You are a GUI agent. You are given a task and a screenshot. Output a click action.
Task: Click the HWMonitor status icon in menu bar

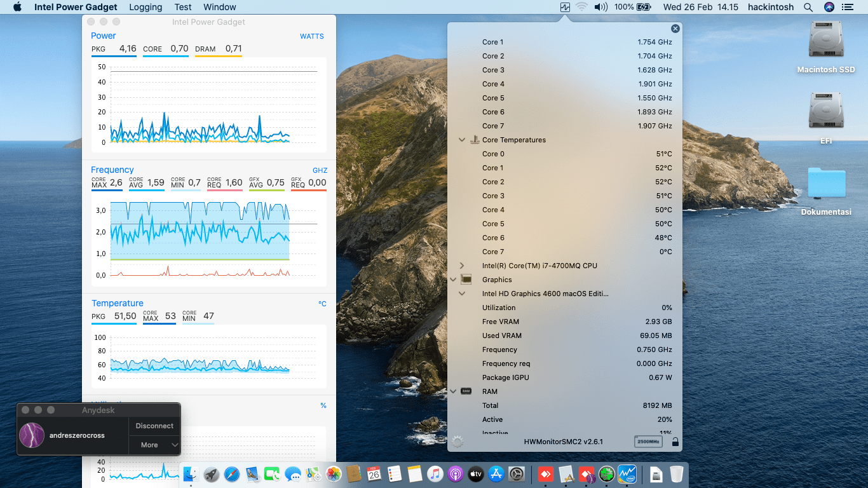(565, 7)
